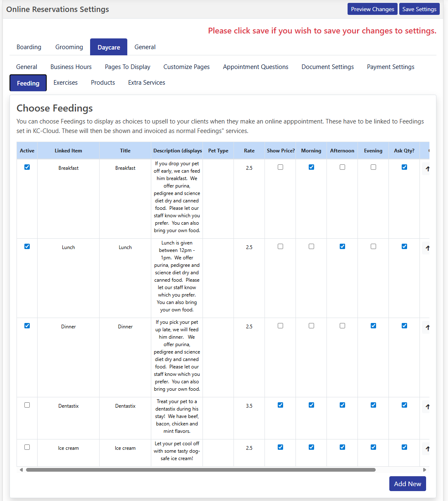Open the Appointment Questions sub-tab

(256, 67)
